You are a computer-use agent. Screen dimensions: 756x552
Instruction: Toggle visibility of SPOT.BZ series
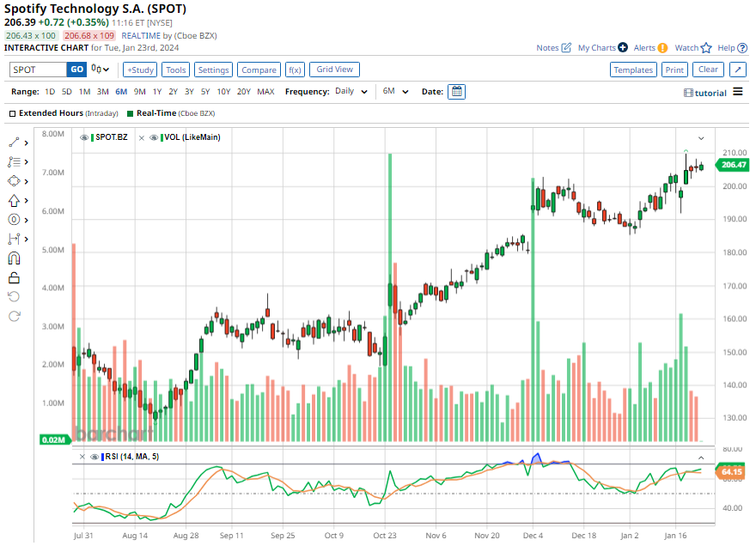point(84,137)
